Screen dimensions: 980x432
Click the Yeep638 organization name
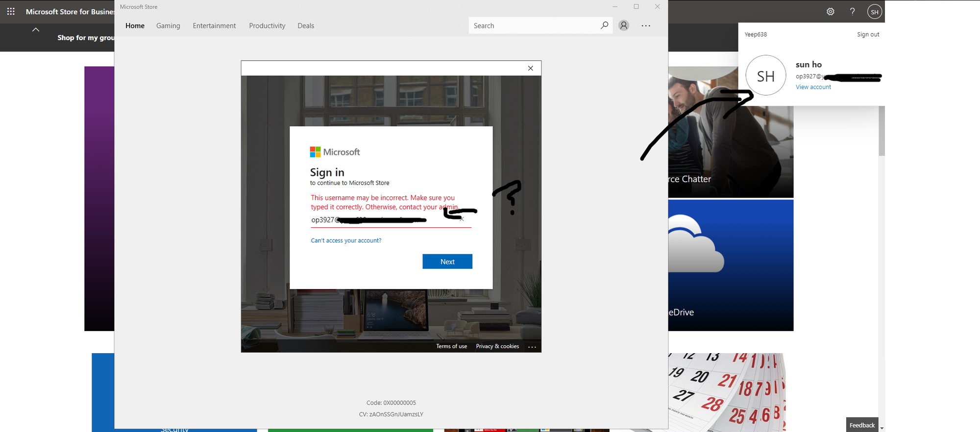(756, 34)
